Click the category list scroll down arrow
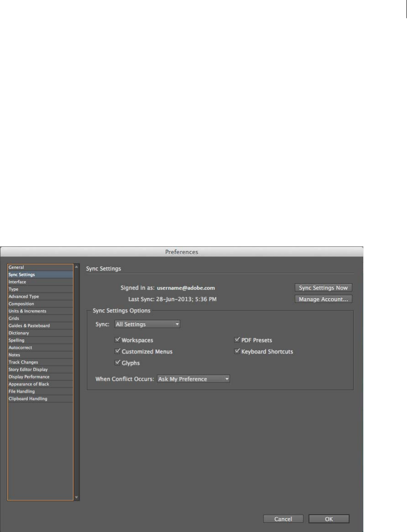Screen dimensions: 407x532 pos(77,497)
